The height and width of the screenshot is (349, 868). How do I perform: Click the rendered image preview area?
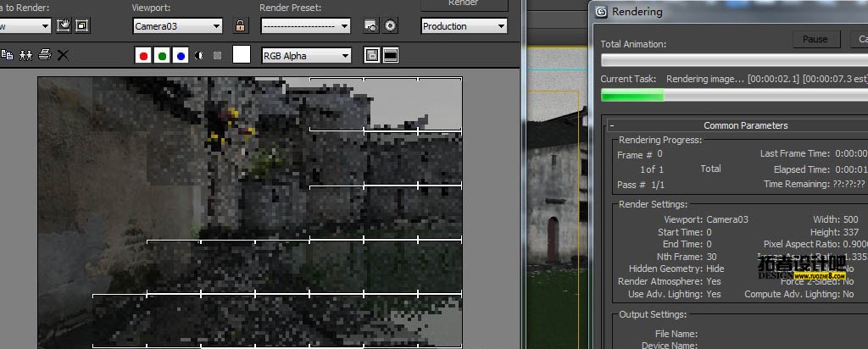point(250,213)
